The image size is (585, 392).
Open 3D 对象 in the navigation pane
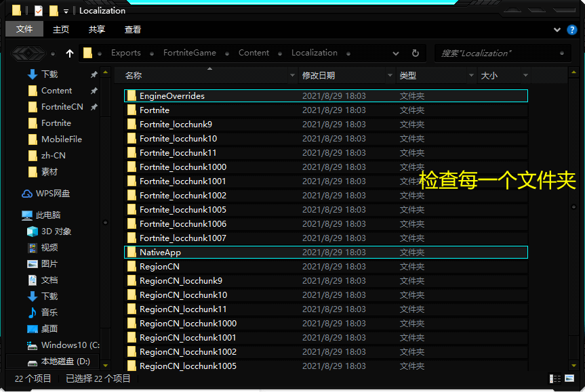(x=49, y=232)
